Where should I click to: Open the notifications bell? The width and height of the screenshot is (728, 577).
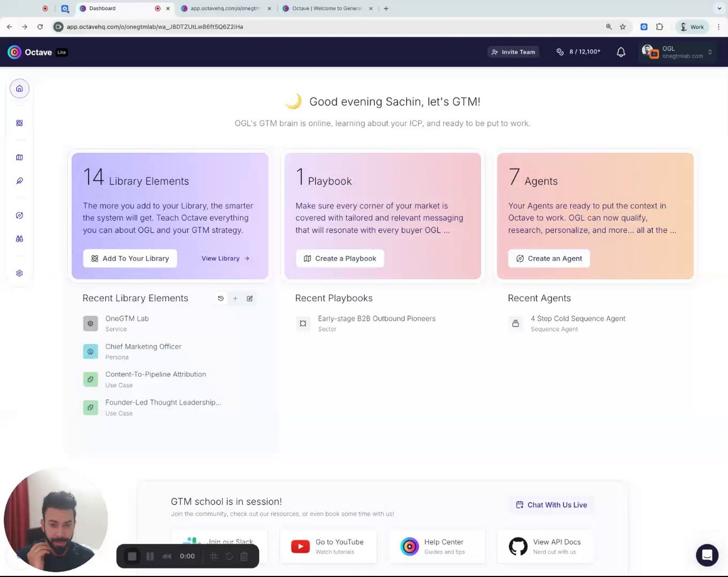621,52
